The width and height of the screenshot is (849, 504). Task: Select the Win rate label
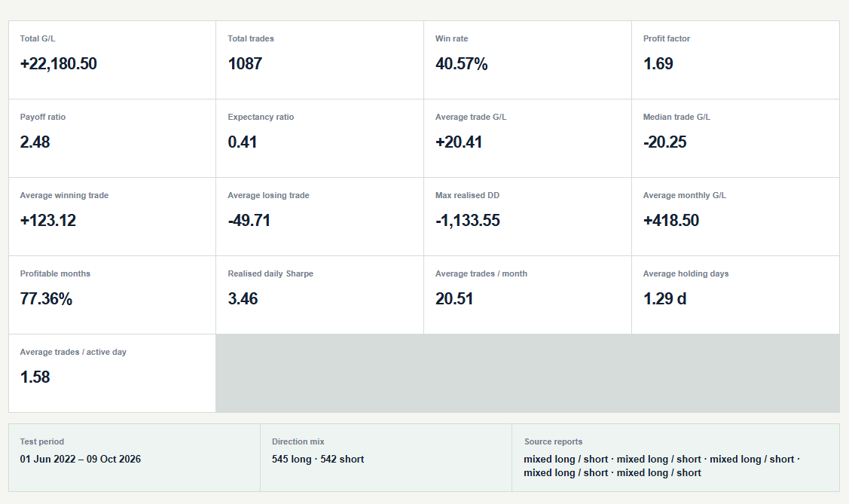(451, 38)
